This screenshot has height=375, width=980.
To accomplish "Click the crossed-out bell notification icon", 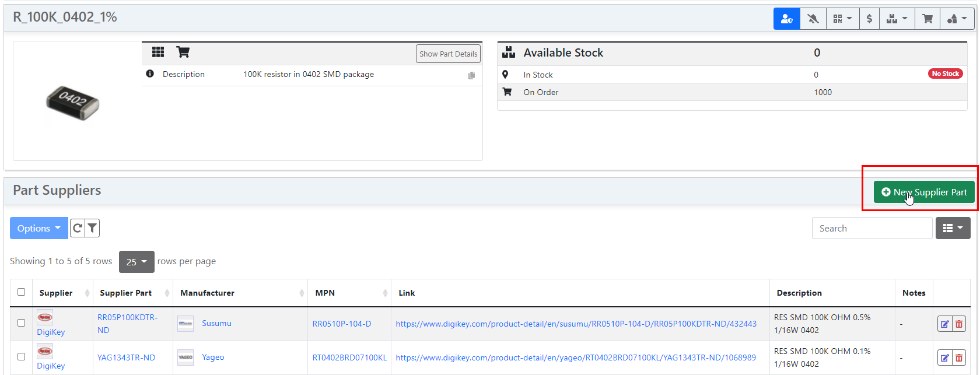I will point(813,19).
